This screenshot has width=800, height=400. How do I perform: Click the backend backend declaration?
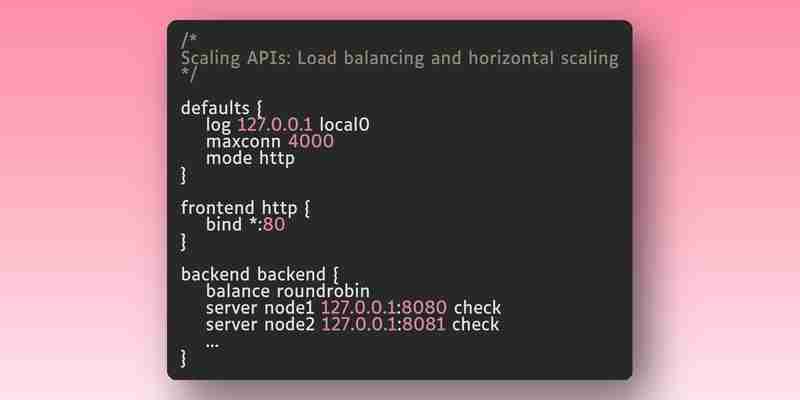click(253, 274)
